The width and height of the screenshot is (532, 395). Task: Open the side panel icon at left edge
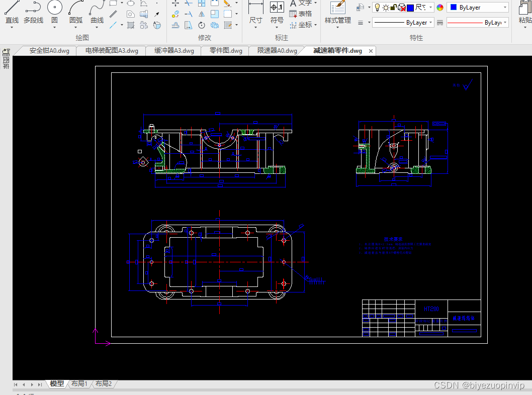6,58
